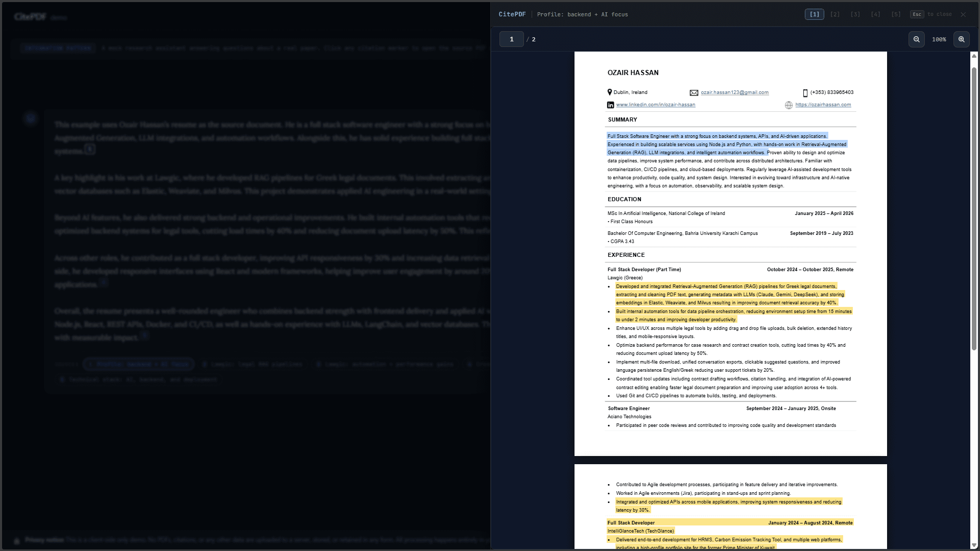
Task: Click the scrollbar up arrow
Action: tap(974, 56)
